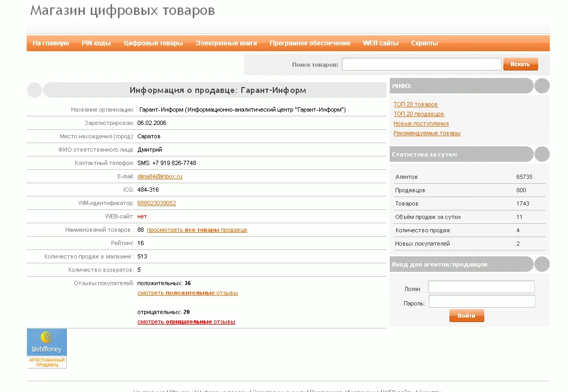Open the 'ТОП 20 товаров' link

415,104
